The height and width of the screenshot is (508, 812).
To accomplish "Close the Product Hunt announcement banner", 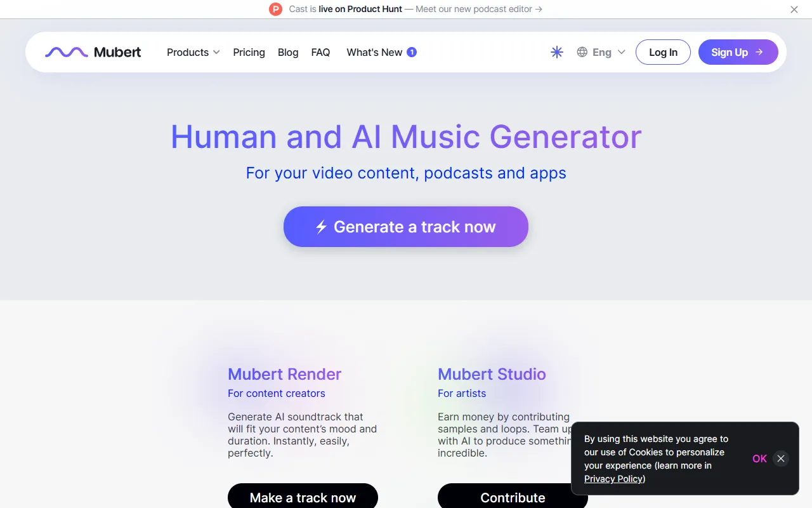I will (x=794, y=10).
